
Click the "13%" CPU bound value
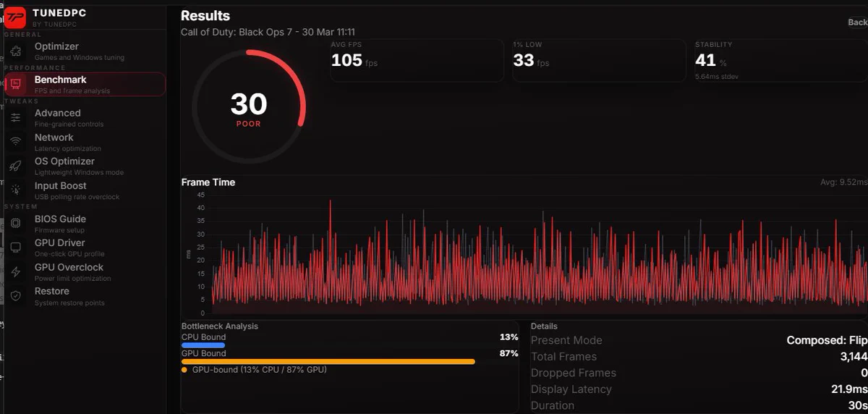(x=509, y=337)
